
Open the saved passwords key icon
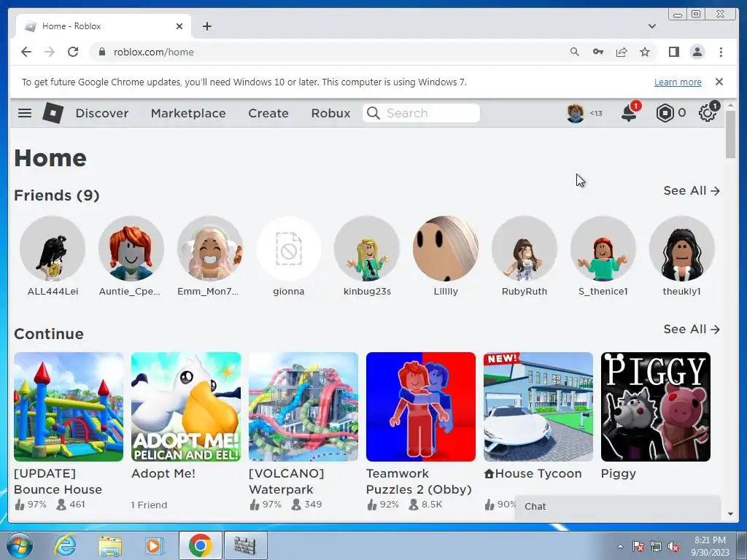pos(598,52)
